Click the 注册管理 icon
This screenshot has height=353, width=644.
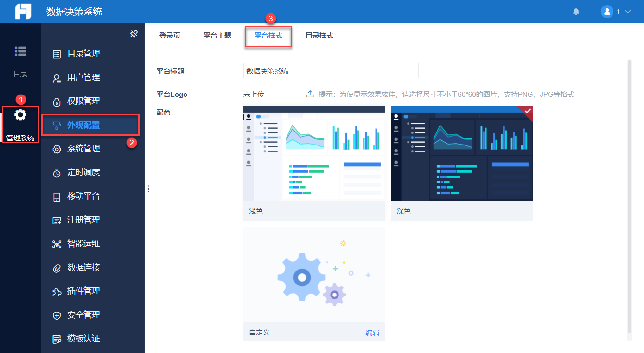[x=57, y=221]
